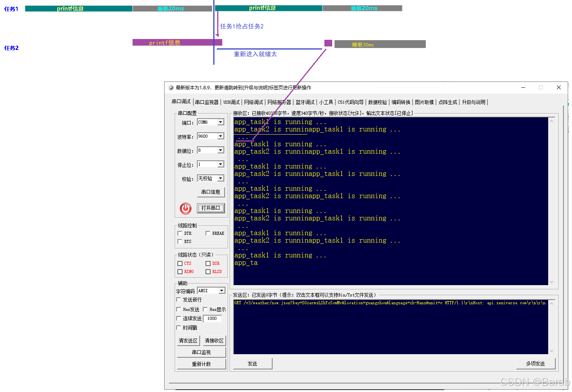Click in the send area GET request text

click(390, 303)
